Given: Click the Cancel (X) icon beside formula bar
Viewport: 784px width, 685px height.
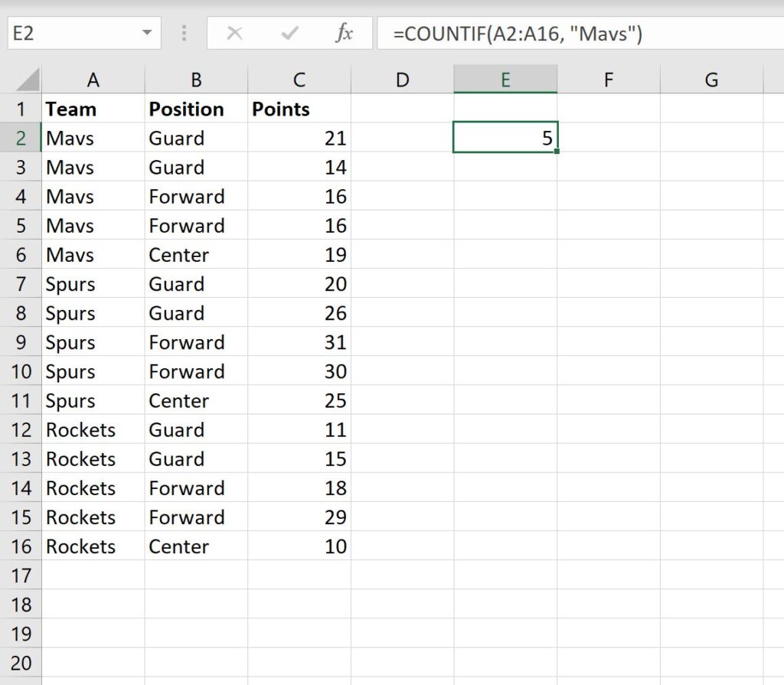Looking at the screenshot, I should pyautogui.click(x=235, y=33).
